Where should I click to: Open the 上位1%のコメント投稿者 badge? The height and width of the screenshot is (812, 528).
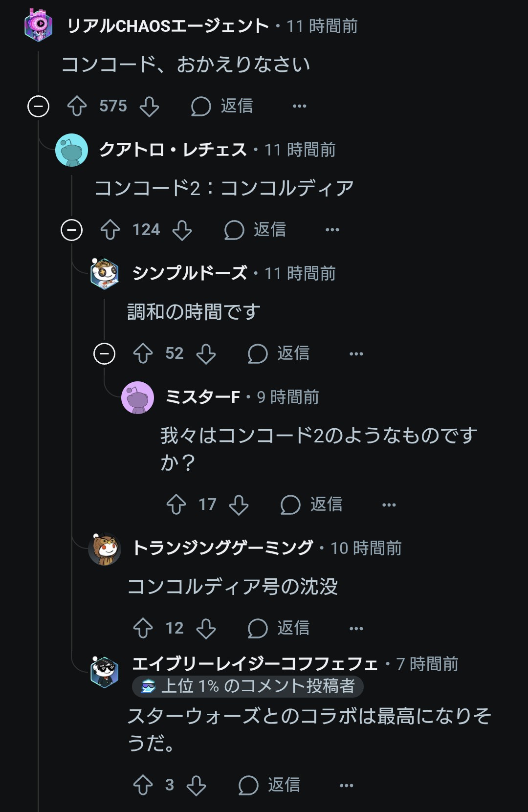[x=247, y=686]
